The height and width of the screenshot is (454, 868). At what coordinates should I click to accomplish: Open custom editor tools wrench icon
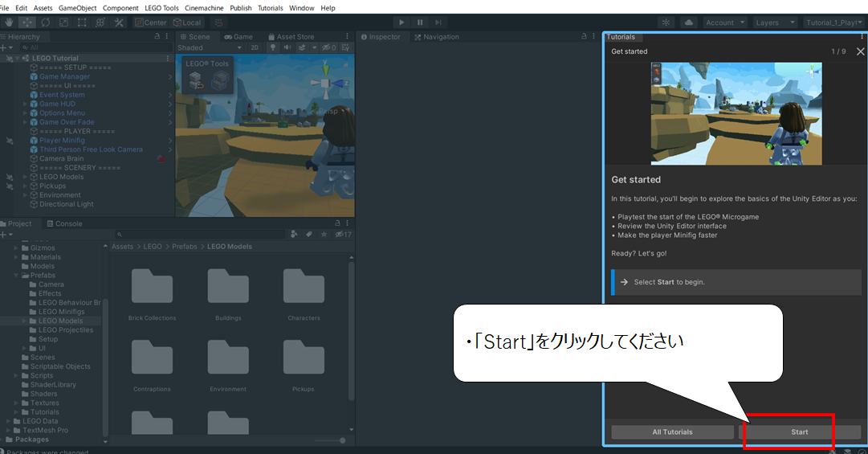pyautogui.click(x=119, y=22)
